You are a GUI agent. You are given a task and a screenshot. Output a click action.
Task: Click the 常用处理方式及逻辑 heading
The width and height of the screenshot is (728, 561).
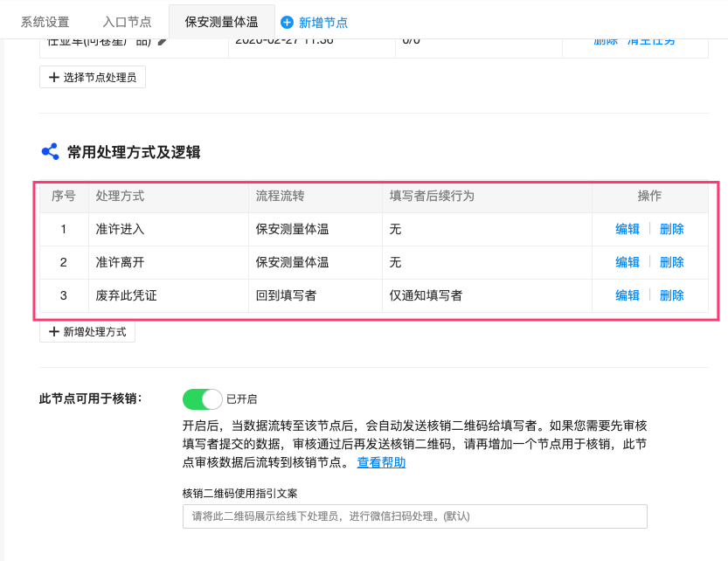pyautogui.click(x=134, y=152)
